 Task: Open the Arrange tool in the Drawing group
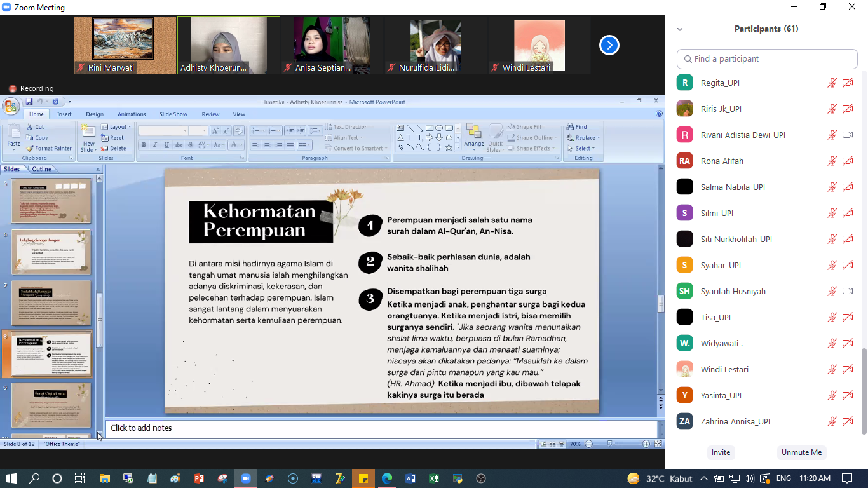coord(473,135)
